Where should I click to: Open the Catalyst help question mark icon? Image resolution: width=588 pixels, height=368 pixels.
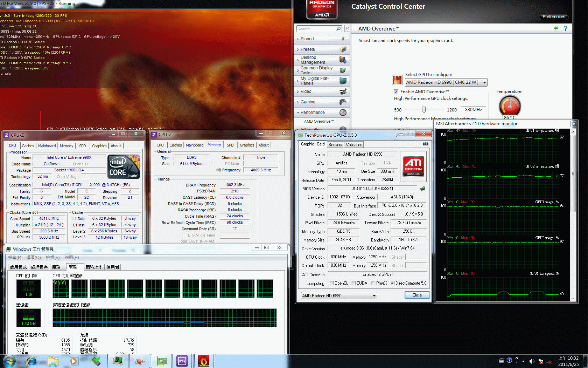(x=565, y=28)
